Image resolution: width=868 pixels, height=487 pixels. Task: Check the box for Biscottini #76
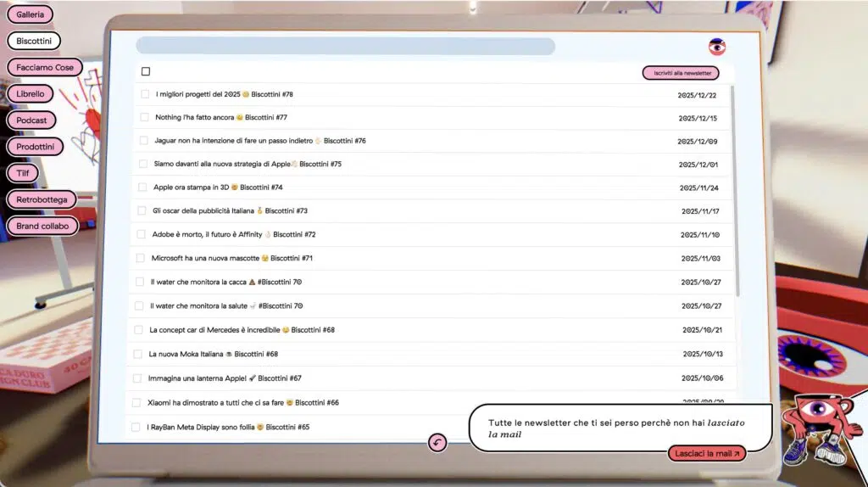[x=144, y=141]
